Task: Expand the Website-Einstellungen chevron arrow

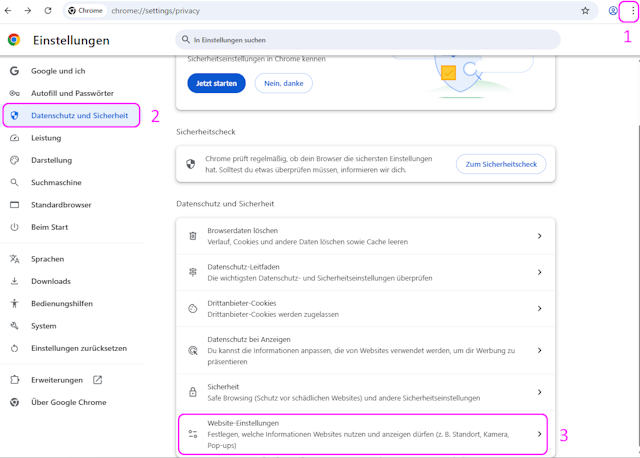Action: click(539, 434)
